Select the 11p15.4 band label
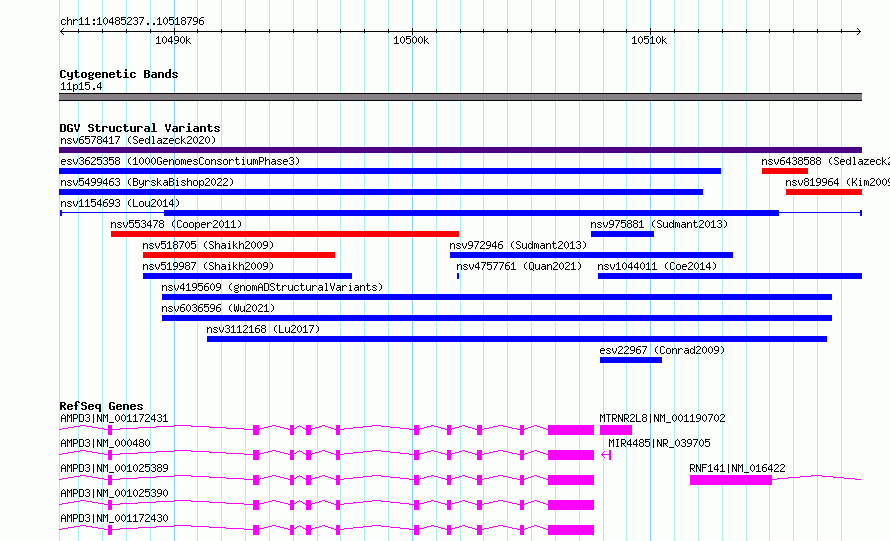The image size is (890, 541). (x=81, y=87)
